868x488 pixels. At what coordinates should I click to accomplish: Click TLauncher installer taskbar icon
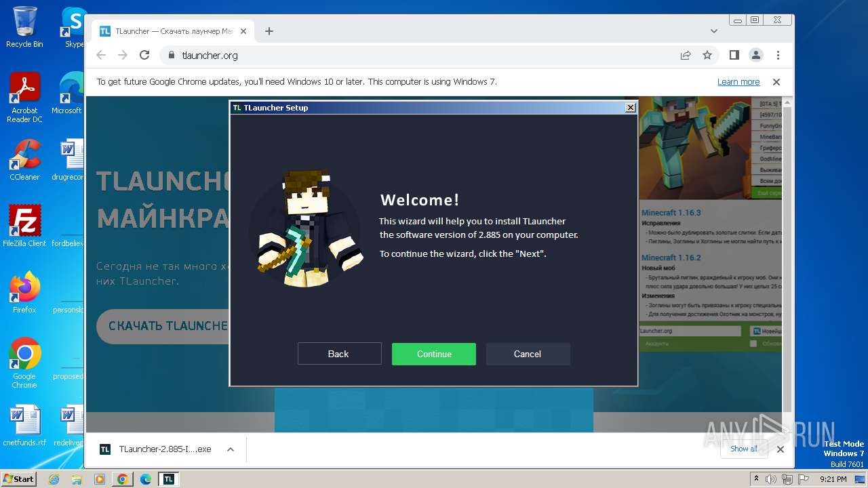point(168,479)
